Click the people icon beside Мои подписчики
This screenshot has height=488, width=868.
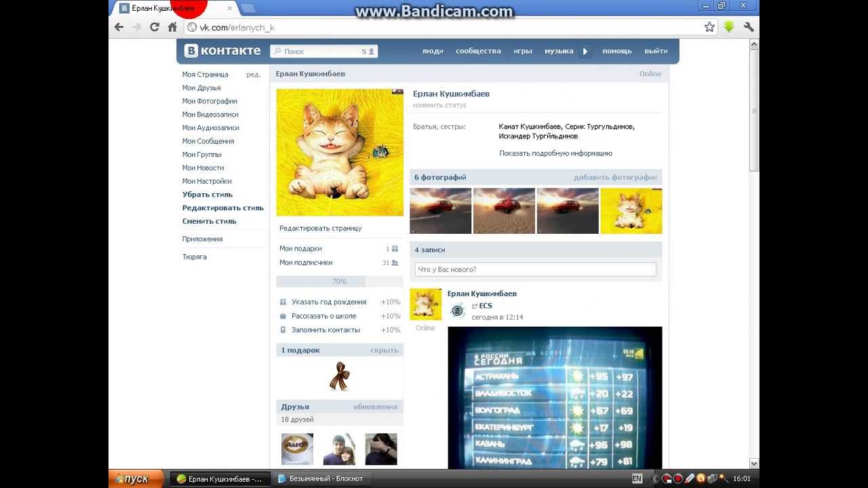click(x=395, y=263)
